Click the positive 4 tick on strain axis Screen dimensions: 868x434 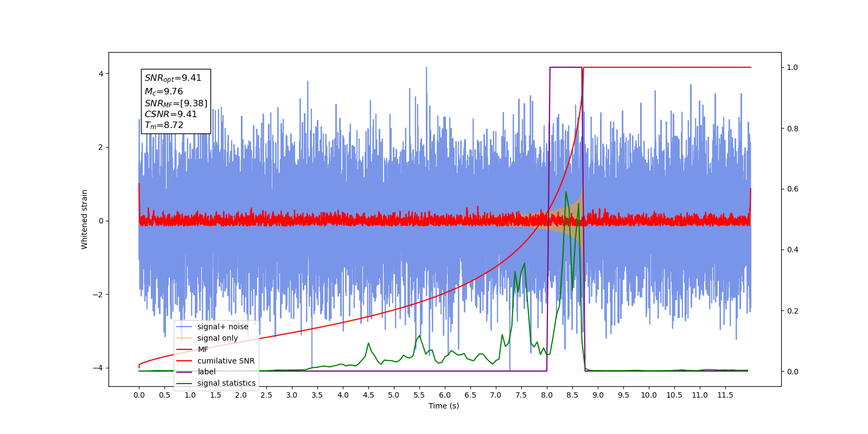pyautogui.click(x=101, y=74)
